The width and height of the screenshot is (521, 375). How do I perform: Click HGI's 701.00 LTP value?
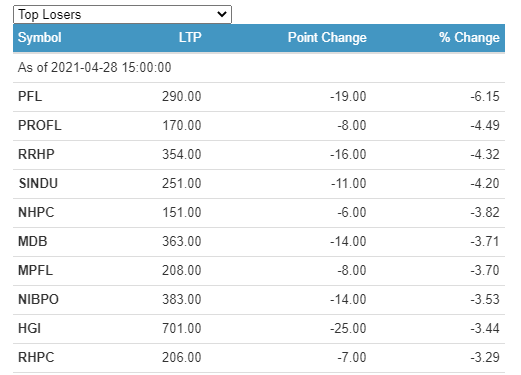coord(182,329)
